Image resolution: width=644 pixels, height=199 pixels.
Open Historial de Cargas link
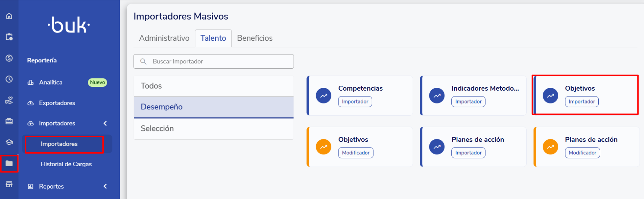(66, 164)
